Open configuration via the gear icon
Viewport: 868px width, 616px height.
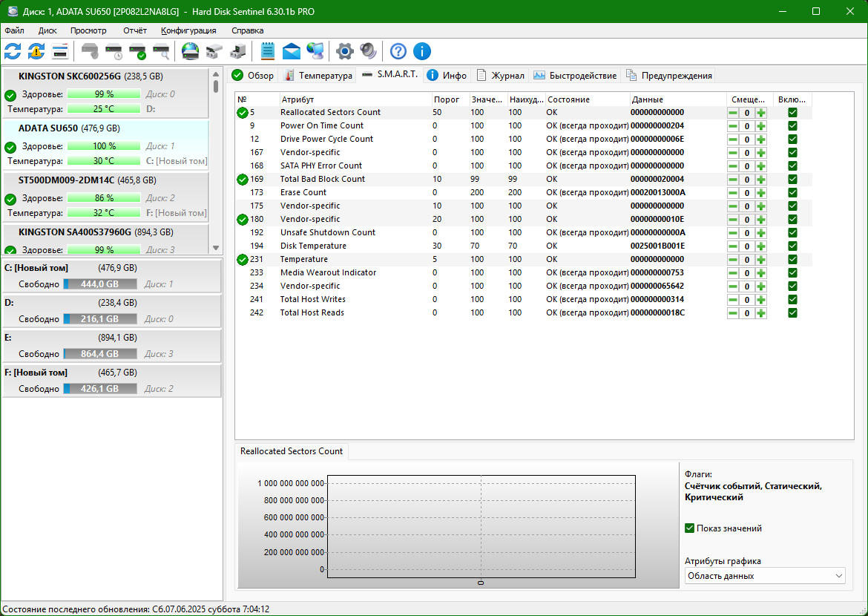coord(344,51)
